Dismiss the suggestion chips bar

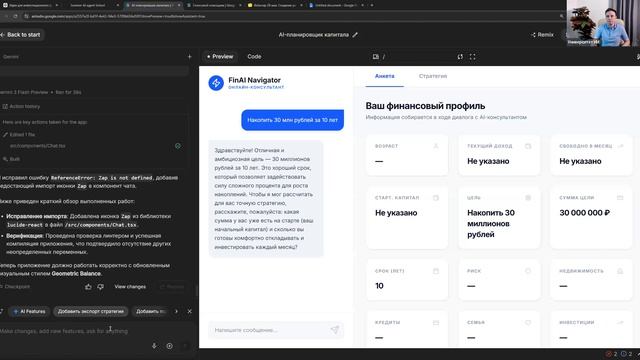point(189,311)
